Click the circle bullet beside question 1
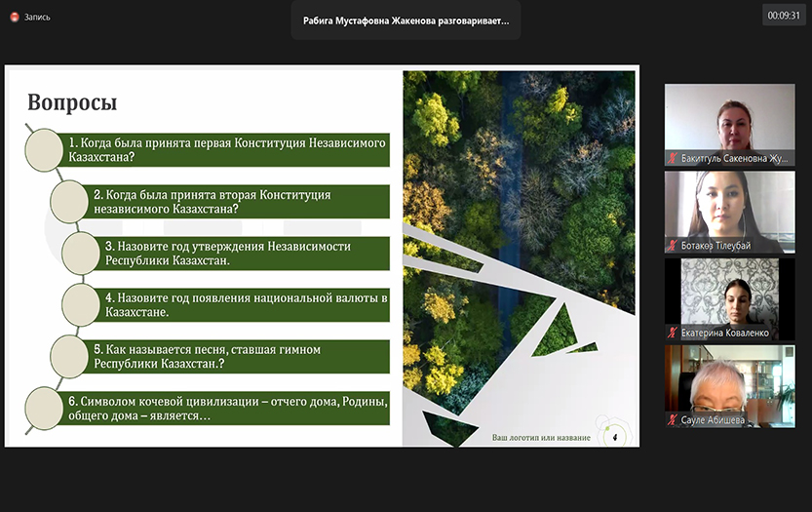The height and width of the screenshot is (512, 812). (47, 150)
